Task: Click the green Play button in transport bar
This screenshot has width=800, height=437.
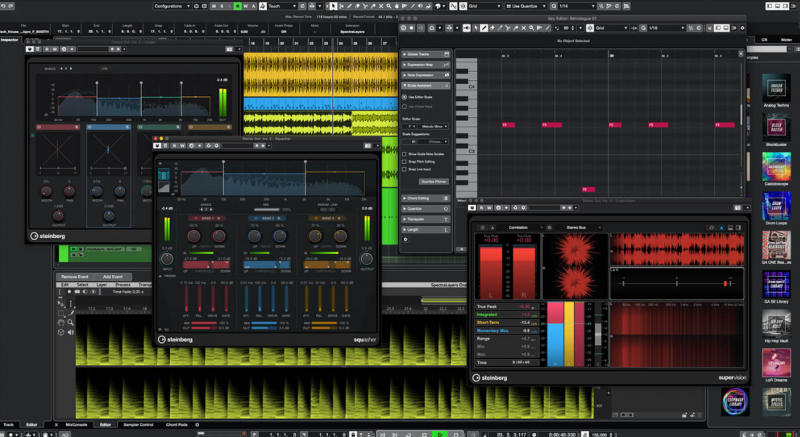Action: pyautogui.click(x=439, y=433)
